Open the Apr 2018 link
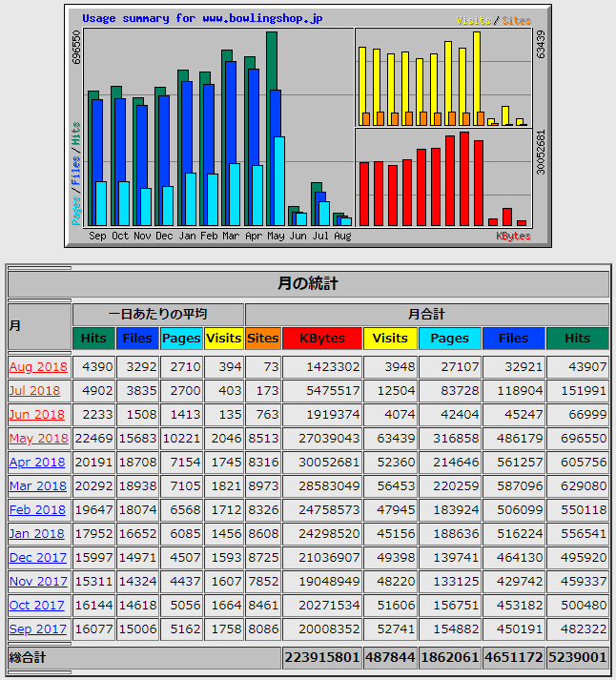 tap(37, 462)
